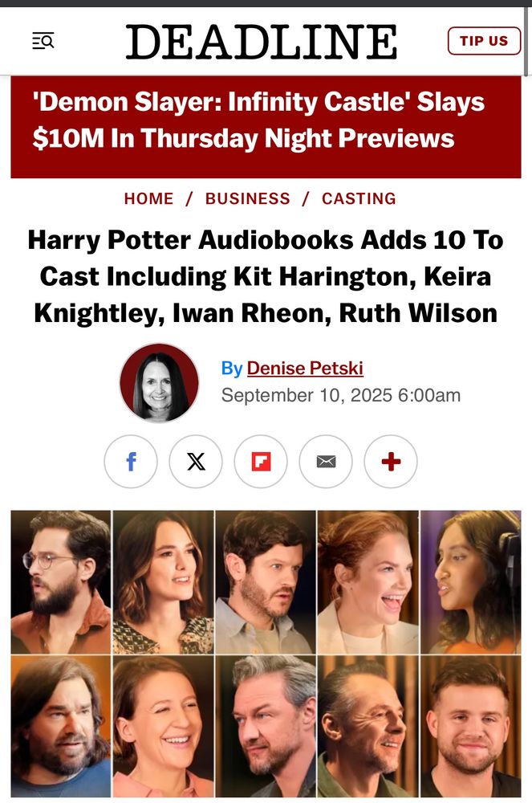The width and height of the screenshot is (532, 803).
Task: Select Business in the breadcrumb
Action: [248, 198]
